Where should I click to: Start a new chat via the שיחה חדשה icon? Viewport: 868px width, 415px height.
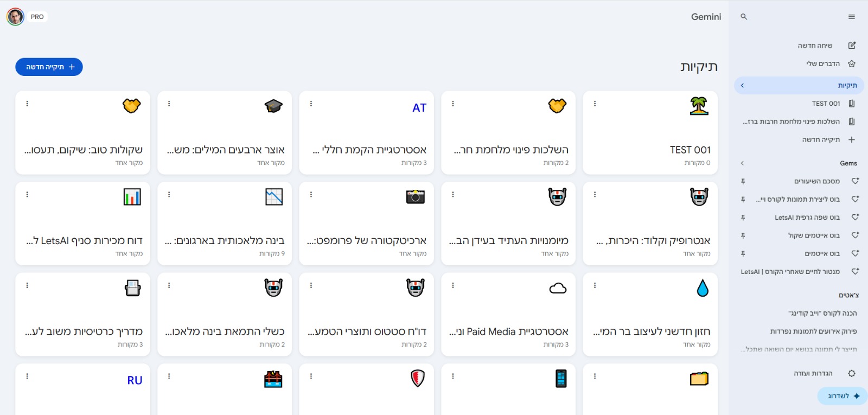pos(852,46)
